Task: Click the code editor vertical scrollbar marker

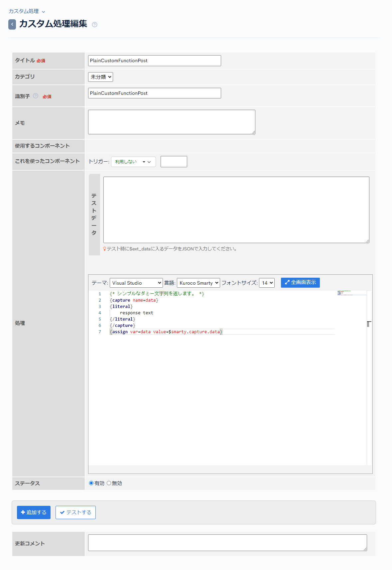Action: coord(368,324)
